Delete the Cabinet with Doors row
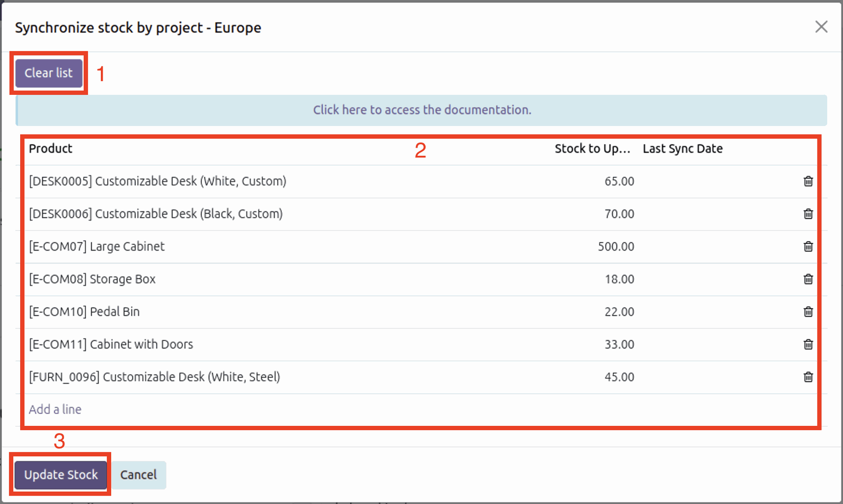The height and width of the screenshot is (504, 843). pyautogui.click(x=808, y=344)
